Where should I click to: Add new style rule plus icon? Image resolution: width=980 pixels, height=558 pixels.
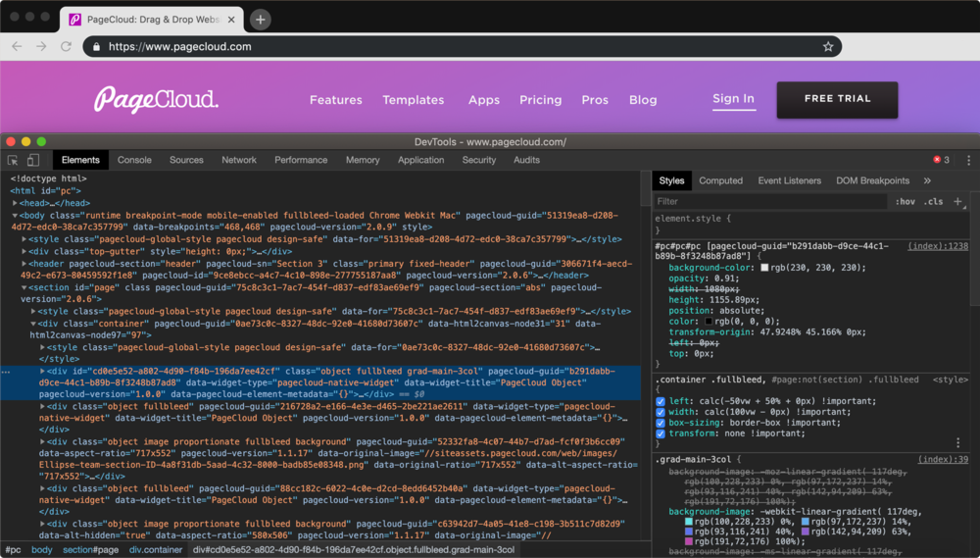point(958,201)
